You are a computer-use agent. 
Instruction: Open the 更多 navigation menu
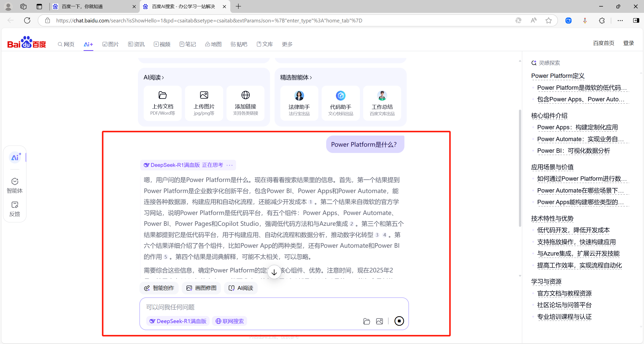(x=287, y=44)
